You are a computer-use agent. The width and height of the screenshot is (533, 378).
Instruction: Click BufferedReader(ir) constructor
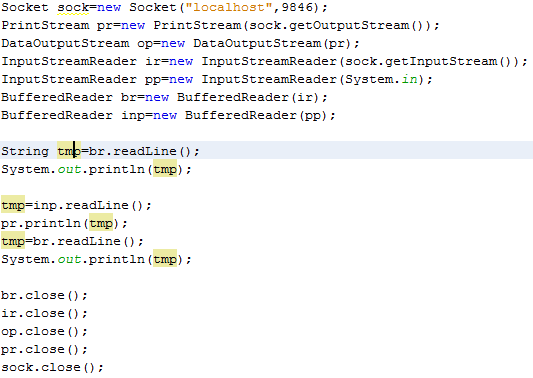(248, 98)
